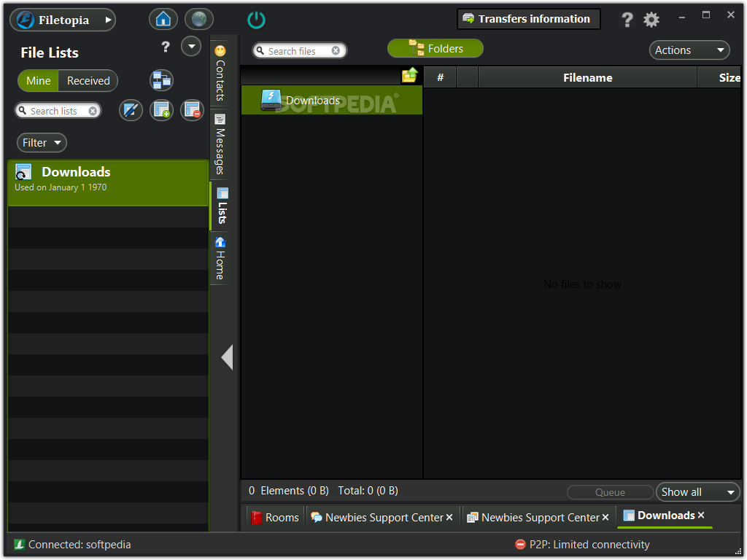The image size is (747, 560).
Task: Select the Downloads folder in tree
Action: tap(332, 100)
